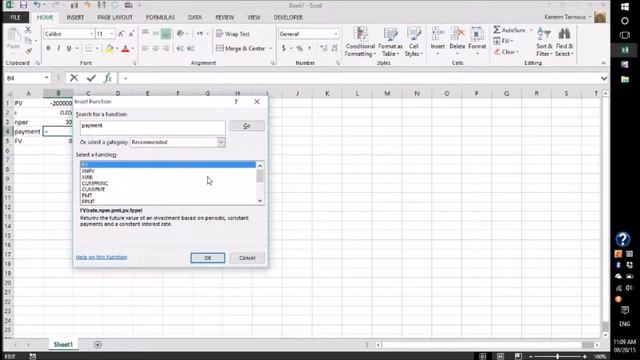This screenshot has height=360, width=640.
Task: Click the Format cells icon in Cells group
Action: 477,35
